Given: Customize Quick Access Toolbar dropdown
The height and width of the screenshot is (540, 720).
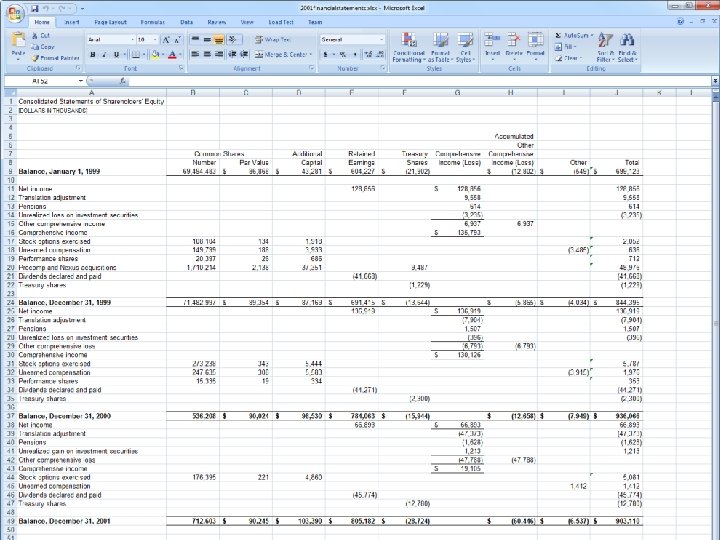Looking at the screenshot, I should 82,8.
